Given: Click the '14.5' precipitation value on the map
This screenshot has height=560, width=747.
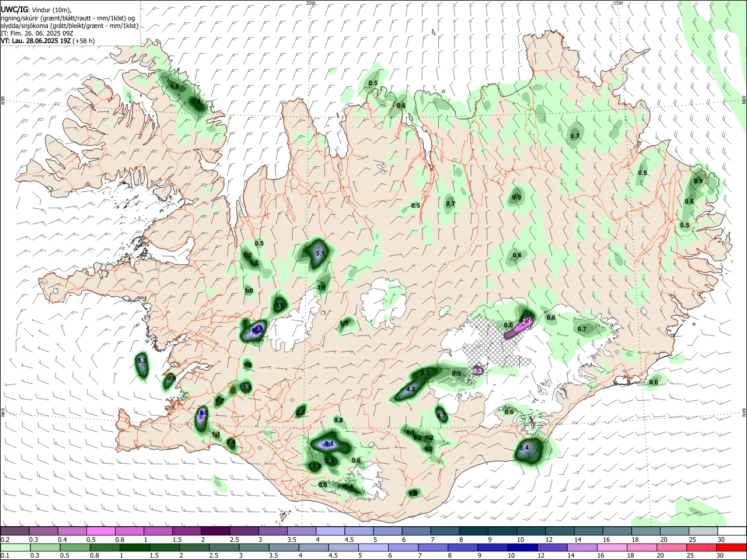Looking at the screenshot, I should [257, 330].
